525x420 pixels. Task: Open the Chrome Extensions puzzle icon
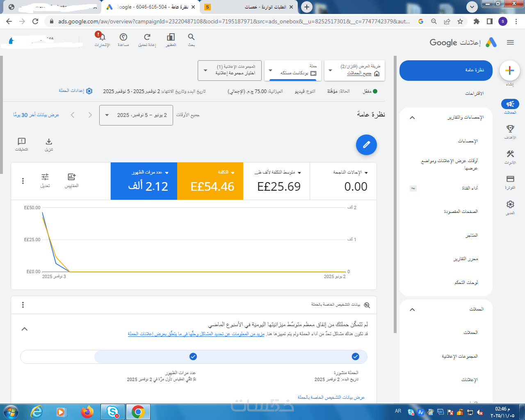pos(476,21)
